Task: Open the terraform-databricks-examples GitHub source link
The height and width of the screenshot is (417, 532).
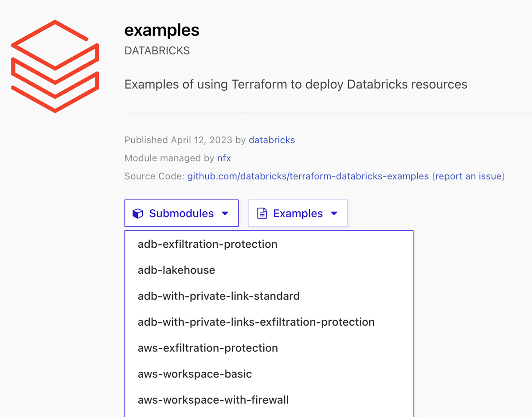Action: [x=308, y=176]
